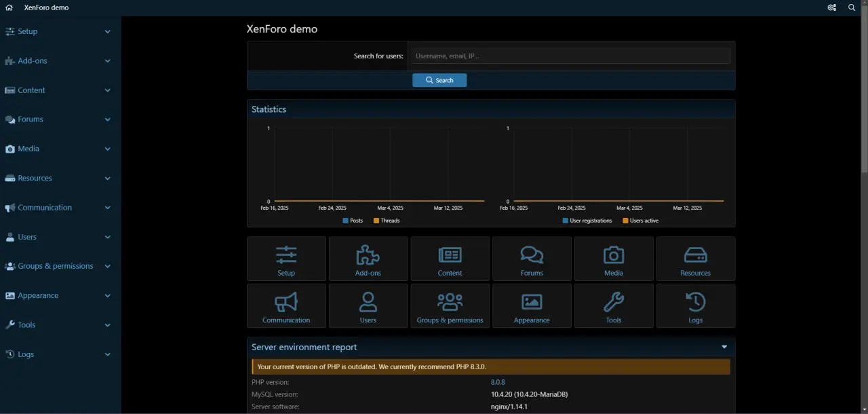Click the Appearance image icon in sidebar
Screen dimensions: 868x414
(9, 295)
